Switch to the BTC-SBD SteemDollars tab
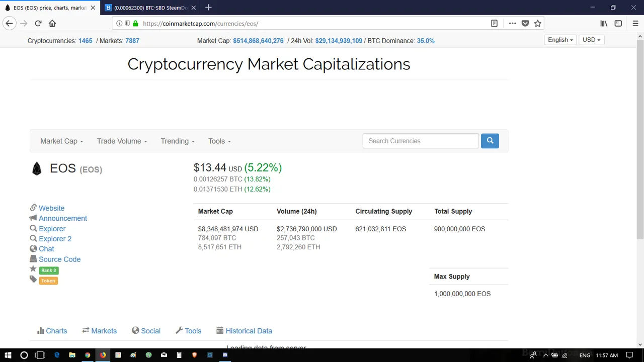The width and height of the screenshot is (644, 362). click(151, 8)
